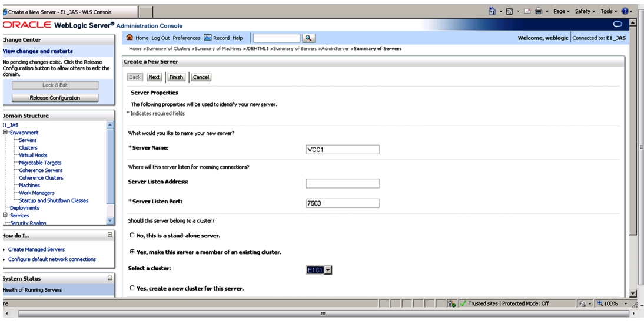Open the Tools menu
This screenshot has height=330, width=644.
(x=609, y=12)
